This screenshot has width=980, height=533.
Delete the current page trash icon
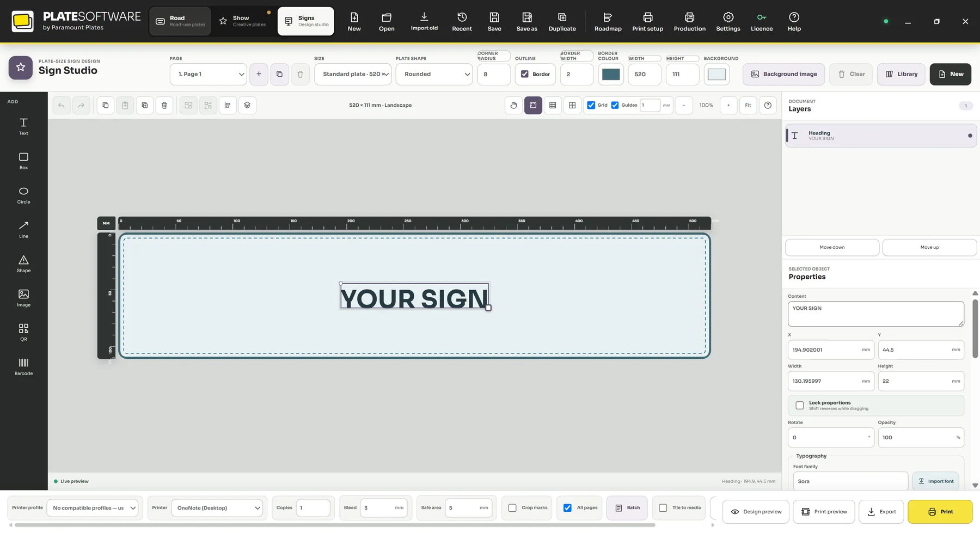(300, 74)
